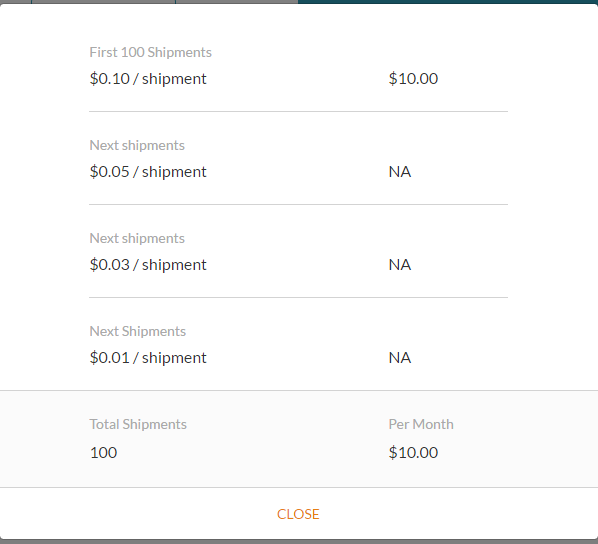Click divider line below the $0.10 tier

[x=298, y=111]
